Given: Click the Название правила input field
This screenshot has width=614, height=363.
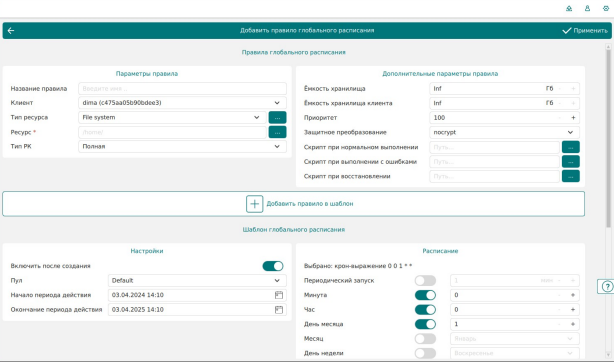Looking at the screenshot, I should click(x=182, y=88).
